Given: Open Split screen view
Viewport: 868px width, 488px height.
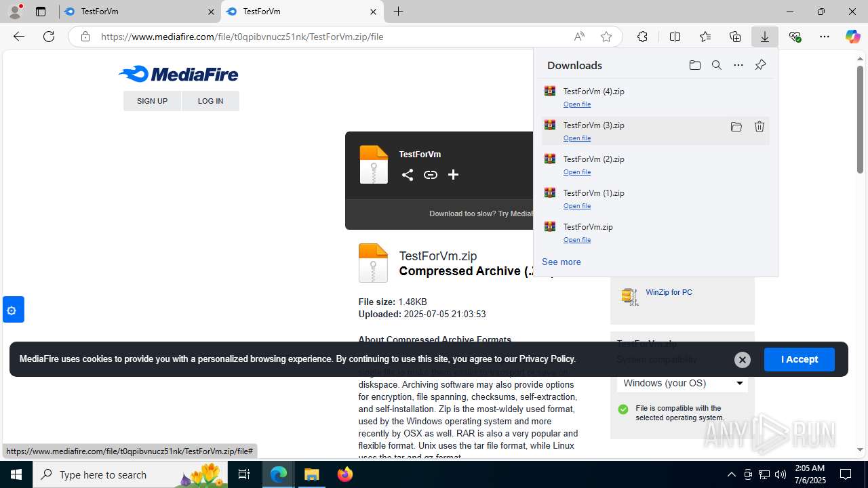Looking at the screenshot, I should (675, 37).
